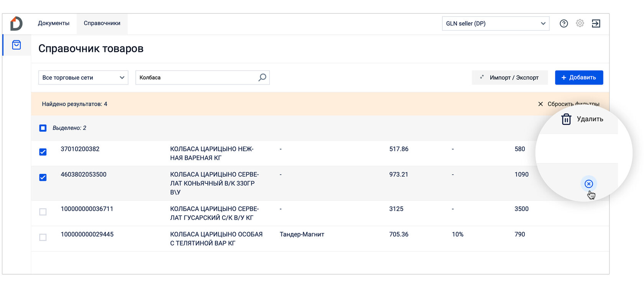Click the Сбросить фильтры link
The image size is (644, 285).
click(x=573, y=104)
